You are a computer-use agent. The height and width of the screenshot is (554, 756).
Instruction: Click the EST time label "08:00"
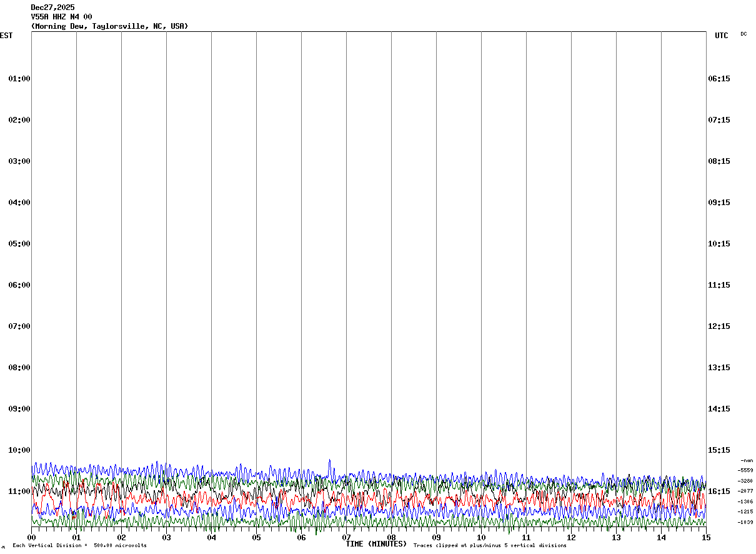(19, 368)
